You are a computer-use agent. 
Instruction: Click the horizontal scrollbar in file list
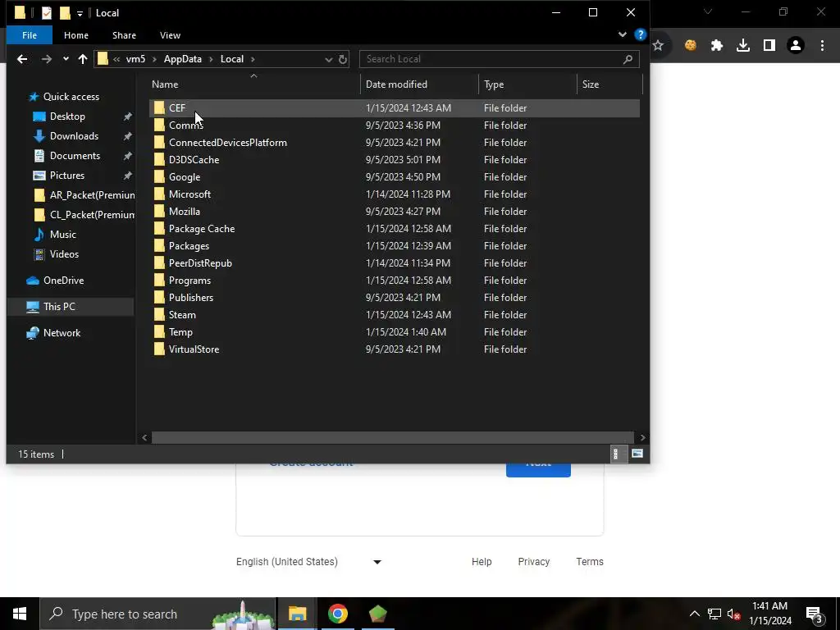click(392, 438)
